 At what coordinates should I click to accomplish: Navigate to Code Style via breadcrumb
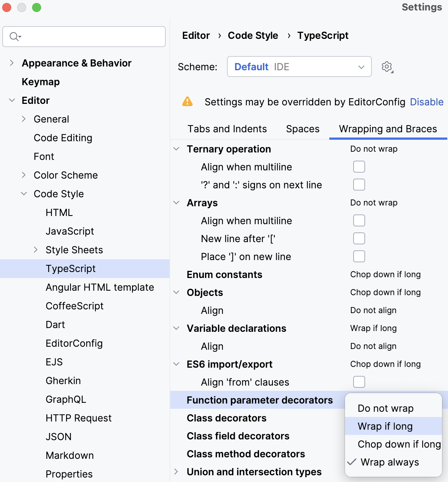(253, 35)
